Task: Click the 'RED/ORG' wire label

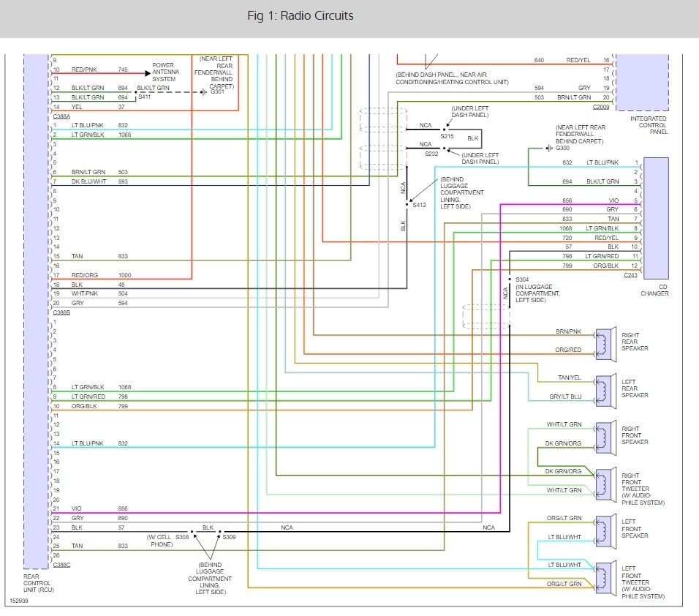Action: click(85, 275)
